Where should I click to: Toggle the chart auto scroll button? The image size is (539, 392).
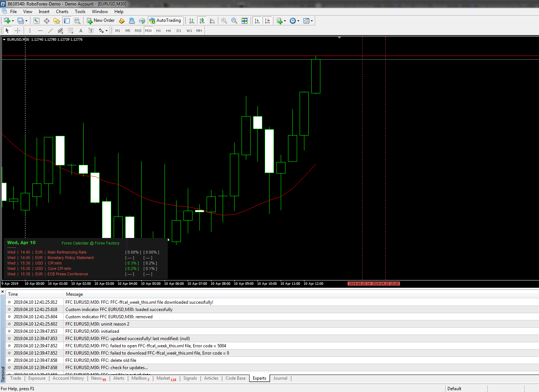(x=257, y=21)
